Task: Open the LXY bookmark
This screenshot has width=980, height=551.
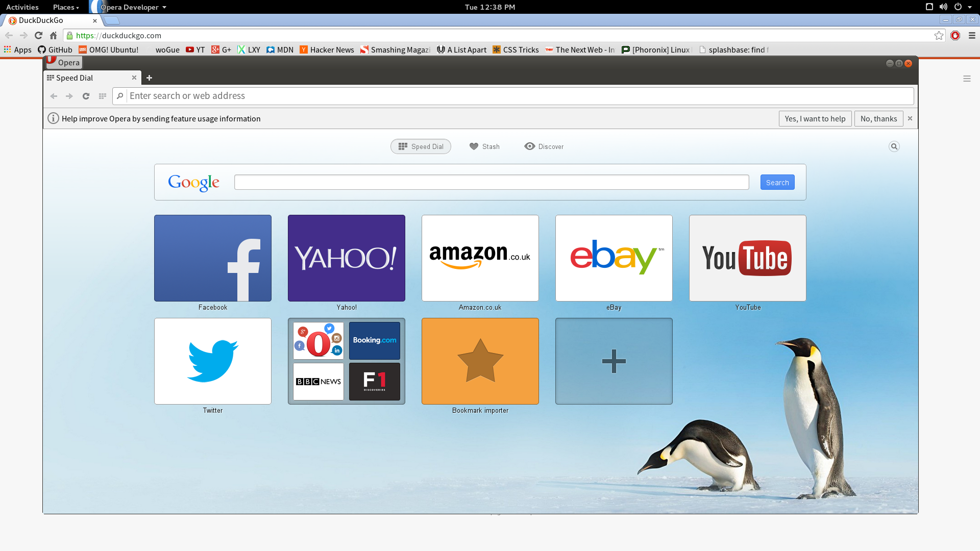Action: click(249, 49)
